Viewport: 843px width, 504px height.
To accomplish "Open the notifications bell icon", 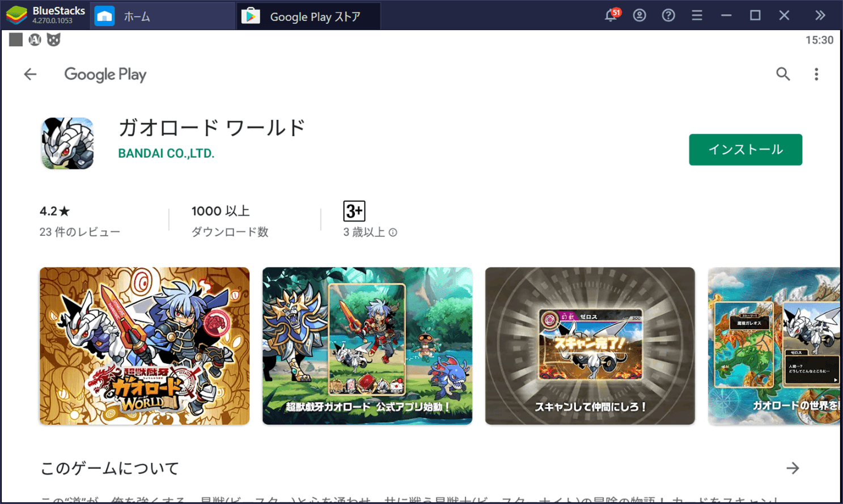I will coord(611,15).
